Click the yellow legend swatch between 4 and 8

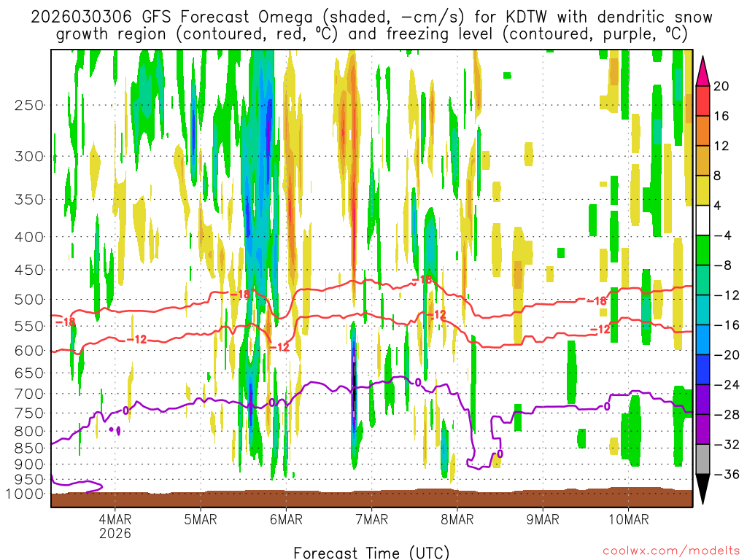pos(703,190)
